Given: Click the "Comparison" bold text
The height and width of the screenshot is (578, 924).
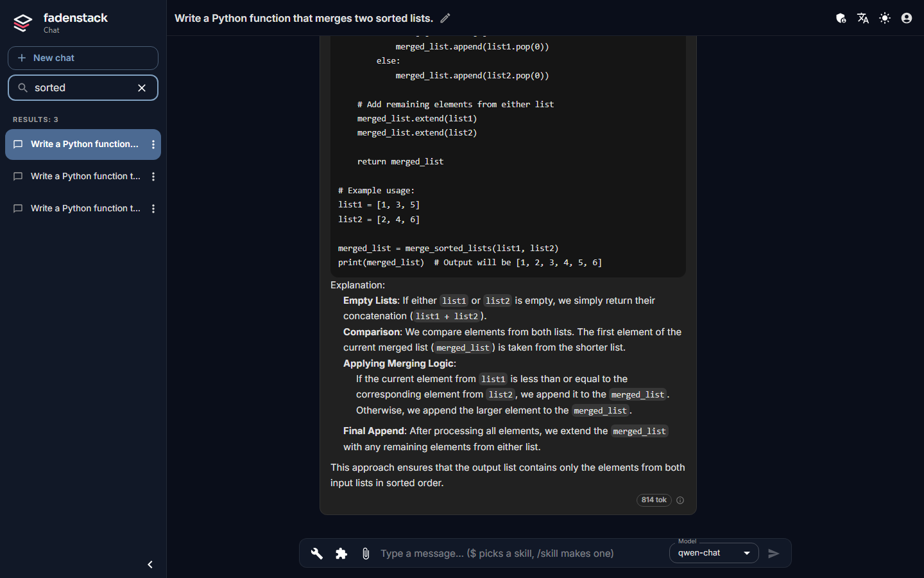Looking at the screenshot, I should (372, 332).
